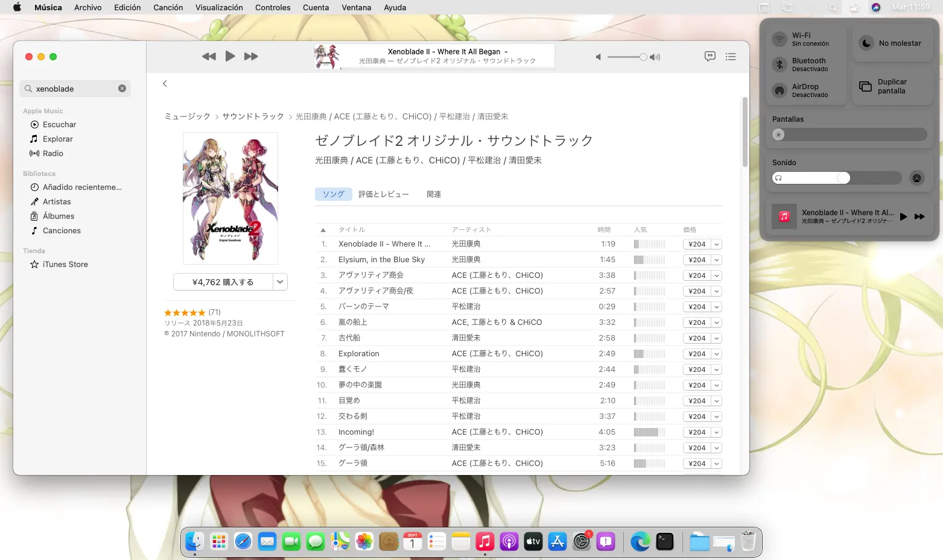Toggle Bluetooth in Control Center
This screenshot has height=560, width=943.
point(779,64)
